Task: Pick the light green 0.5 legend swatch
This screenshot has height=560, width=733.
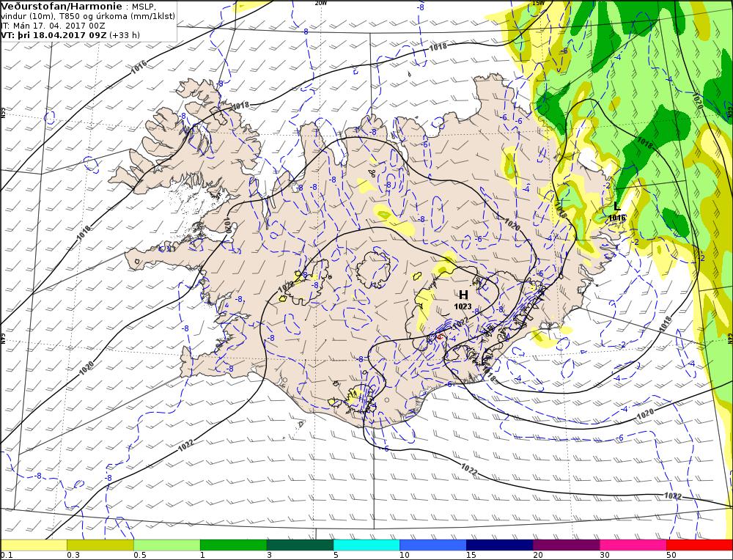Action: tap(167, 545)
